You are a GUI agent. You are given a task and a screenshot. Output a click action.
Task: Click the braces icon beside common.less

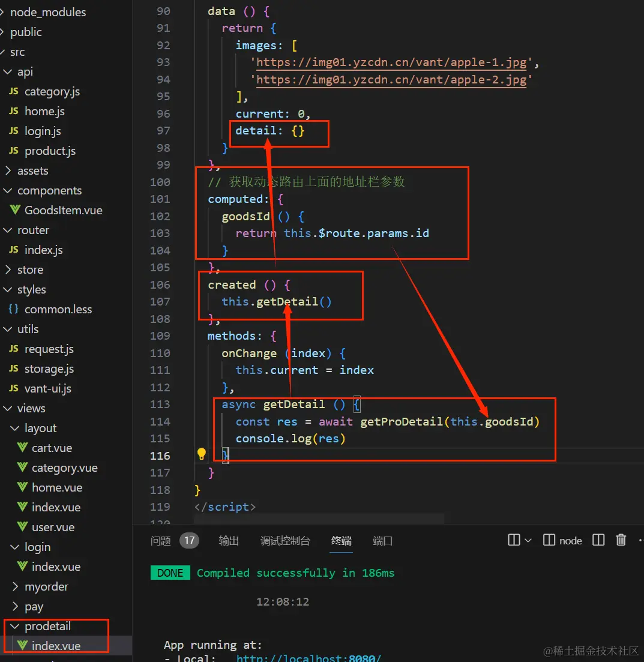point(14,309)
